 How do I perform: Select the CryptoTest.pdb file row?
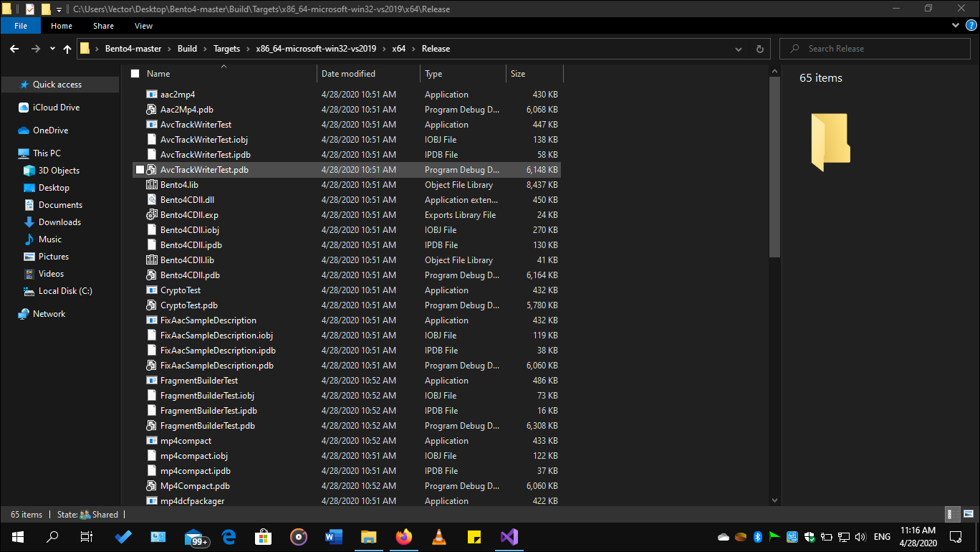347,305
